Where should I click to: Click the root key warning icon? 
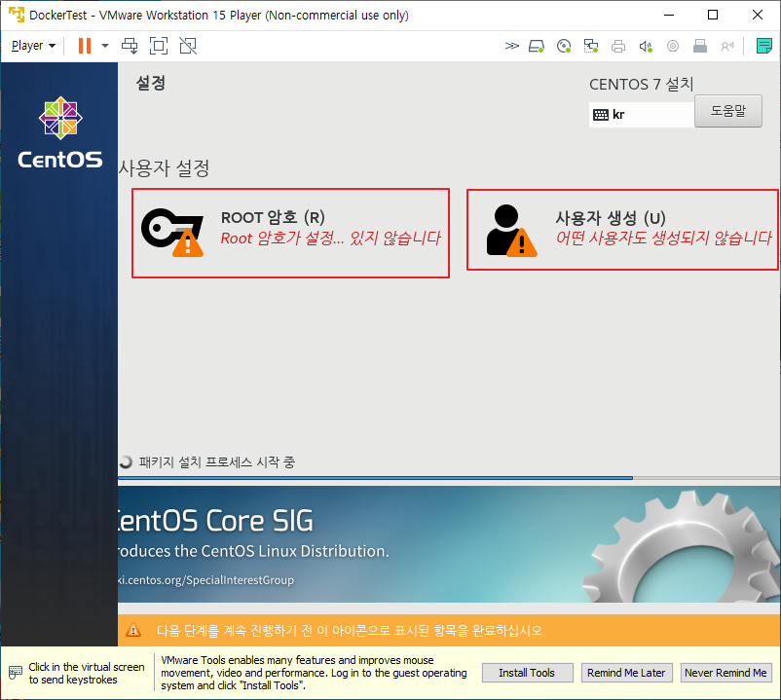pos(172,233)
